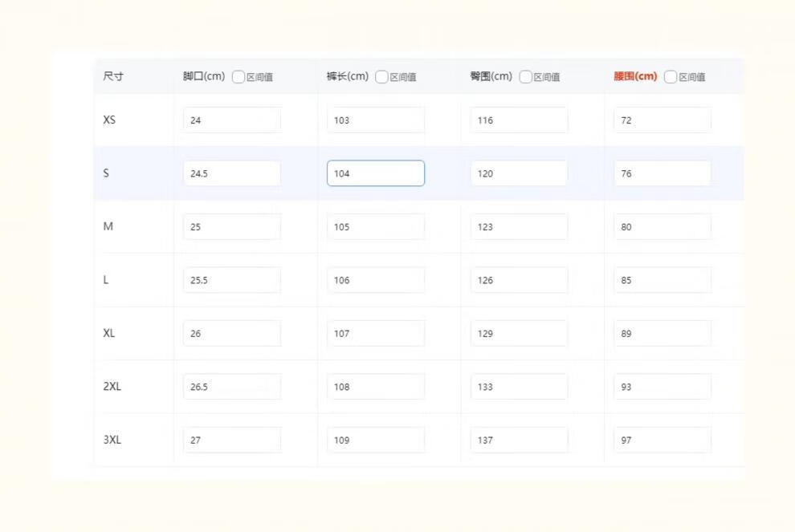Edit 2XL 脚口 field with 26.5
This screenshot has width=795, height=532.
coord(232,387)
